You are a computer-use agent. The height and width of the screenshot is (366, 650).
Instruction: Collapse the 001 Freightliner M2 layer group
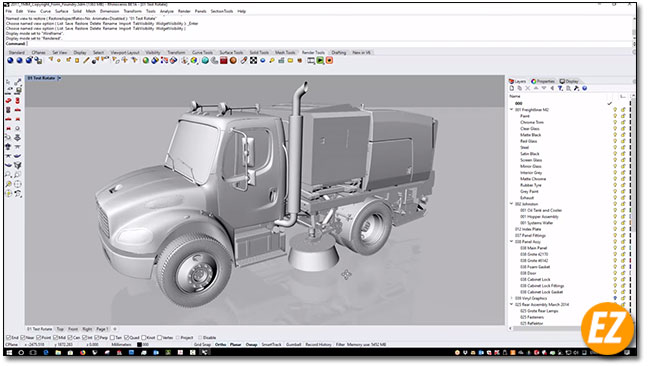click(x=512, y=110)
